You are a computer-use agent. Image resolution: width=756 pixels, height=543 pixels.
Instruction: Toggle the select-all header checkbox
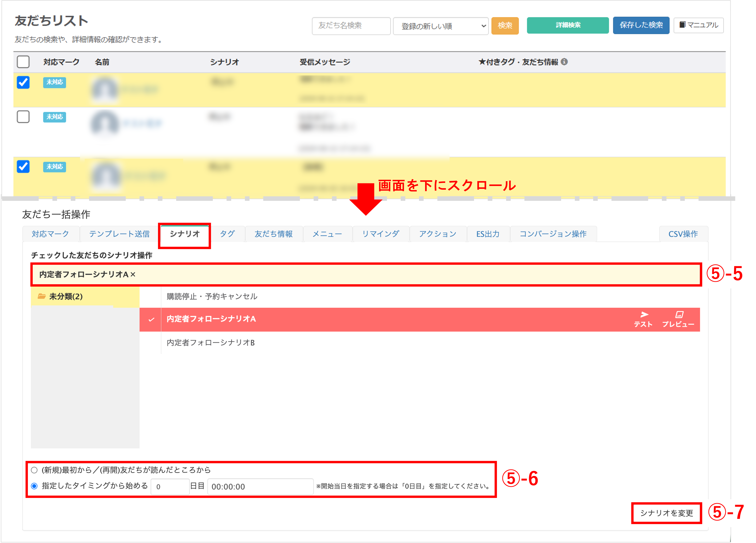point(23,62)
